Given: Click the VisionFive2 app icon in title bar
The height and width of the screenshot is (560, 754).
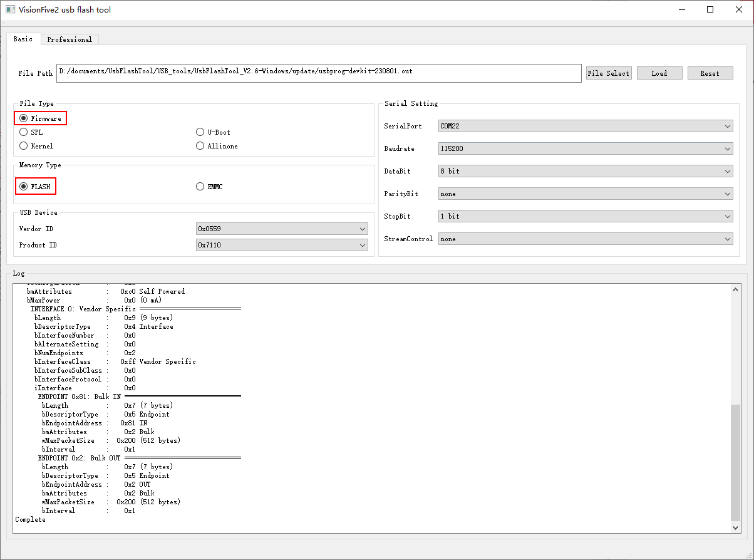Looking at the screenshot, I should pos(10,10).
